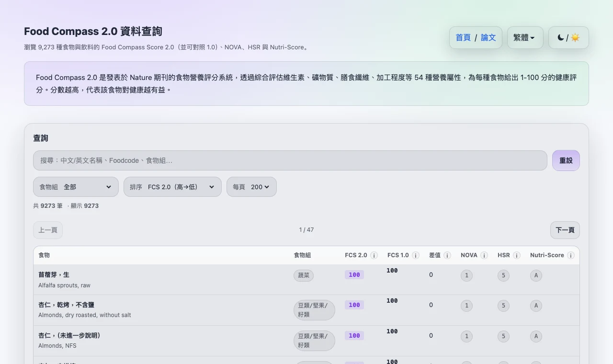This screenshot has width=613, height=364.
Task: Click FCS 2.0 score 100 for 苜蓿芽
Action: 354,275
